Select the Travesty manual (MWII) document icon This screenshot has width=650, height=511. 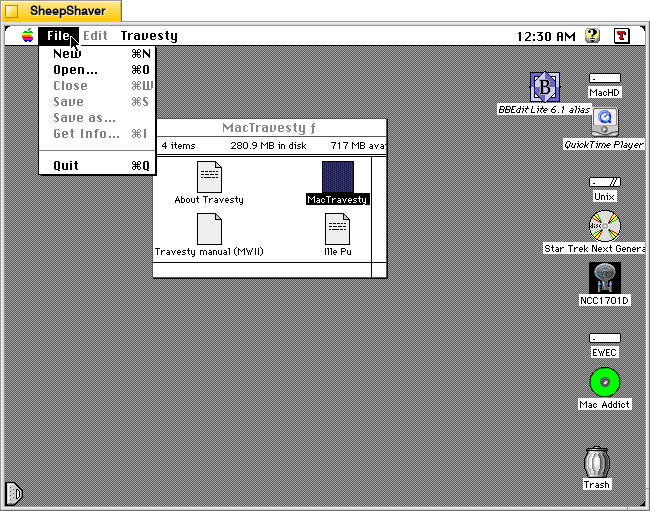(209, 229)
